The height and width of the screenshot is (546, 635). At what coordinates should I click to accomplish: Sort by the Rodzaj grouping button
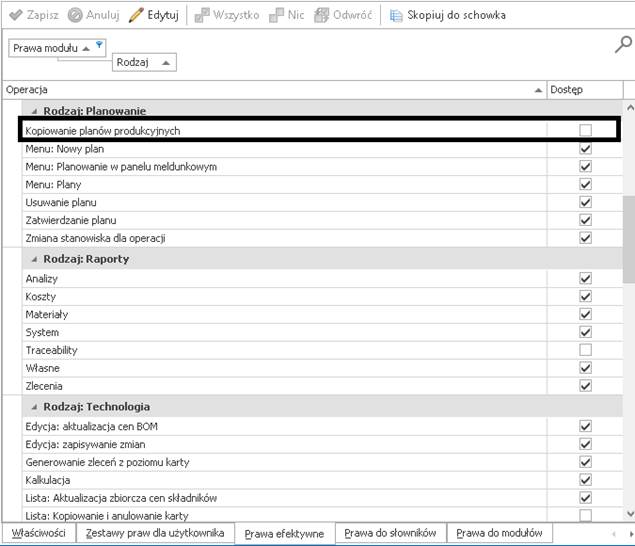click(145, 63)
